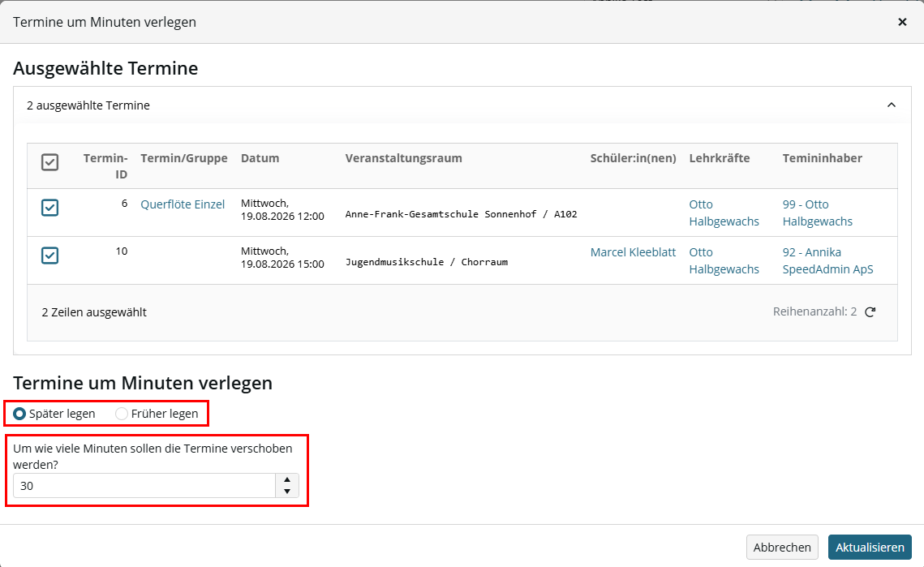924x567 pixels.
Task: Focus the minutes input field showing 30
Action: tap(144, 486)
